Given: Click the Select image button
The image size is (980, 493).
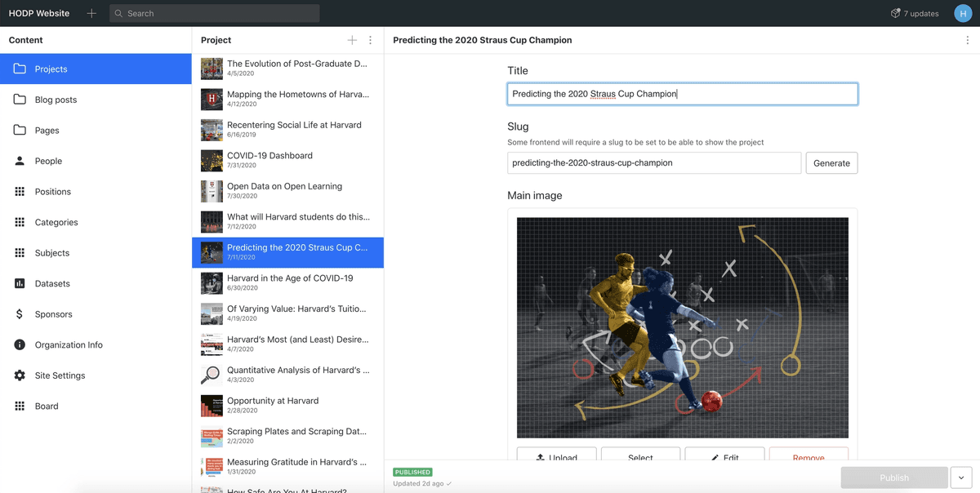Looking at the screenshot, I should tap(640, 455).
